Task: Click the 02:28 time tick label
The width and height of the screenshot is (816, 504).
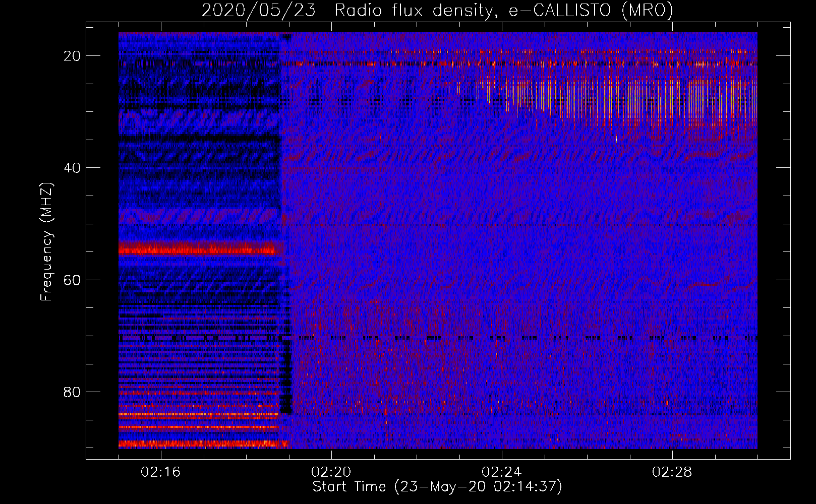Action: pos(672,472)
